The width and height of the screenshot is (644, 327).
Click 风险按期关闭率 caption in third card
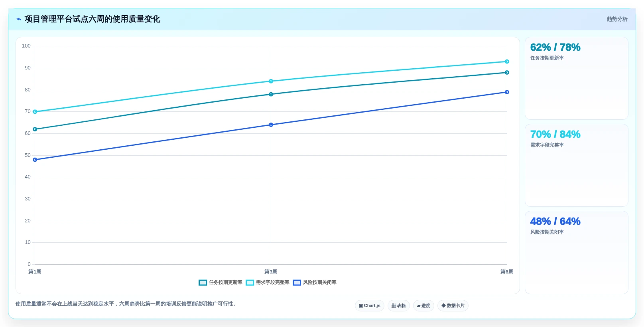coord(547,232)
